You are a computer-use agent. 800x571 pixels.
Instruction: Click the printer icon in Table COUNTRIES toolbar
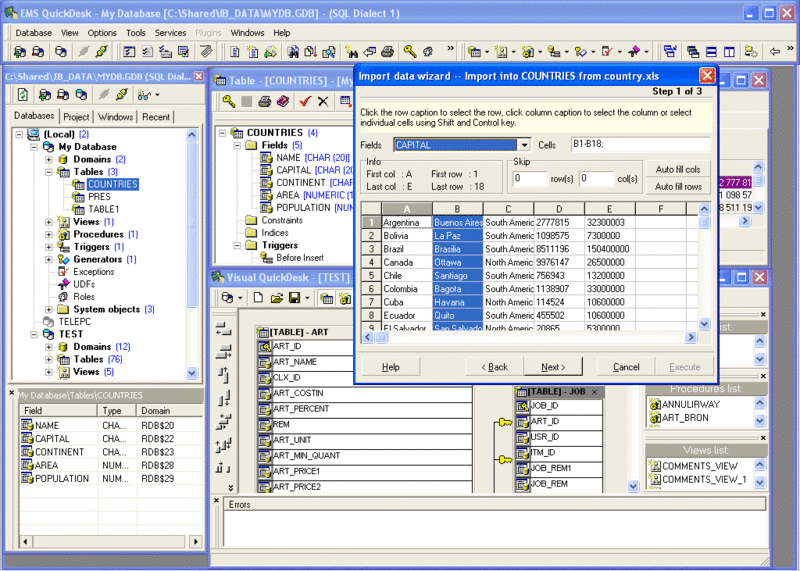pyautogui.click(x=264, y=102)
